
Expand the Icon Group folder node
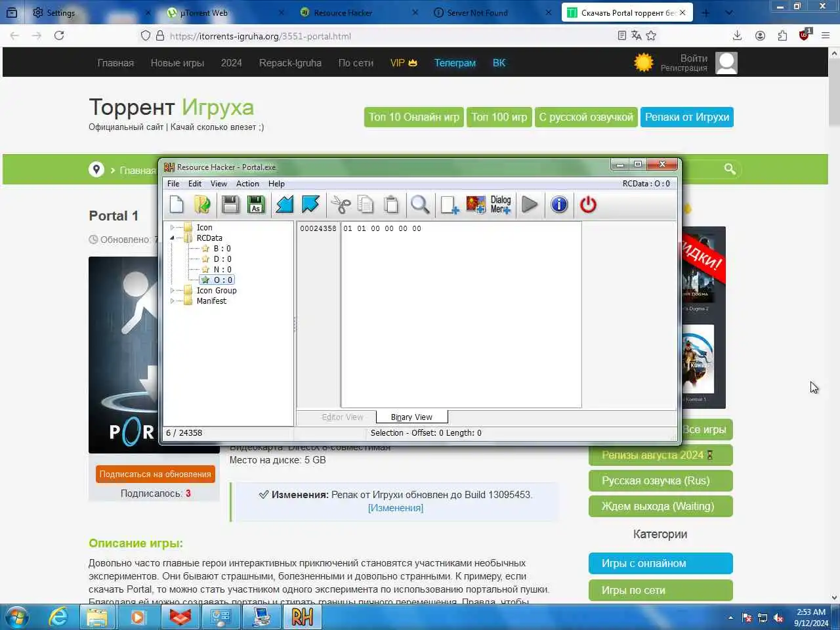(173, 291)
